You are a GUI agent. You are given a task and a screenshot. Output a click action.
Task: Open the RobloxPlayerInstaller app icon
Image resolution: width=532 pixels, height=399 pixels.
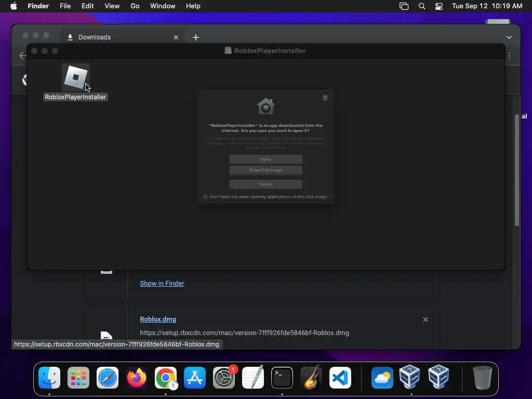click(76, 77)
